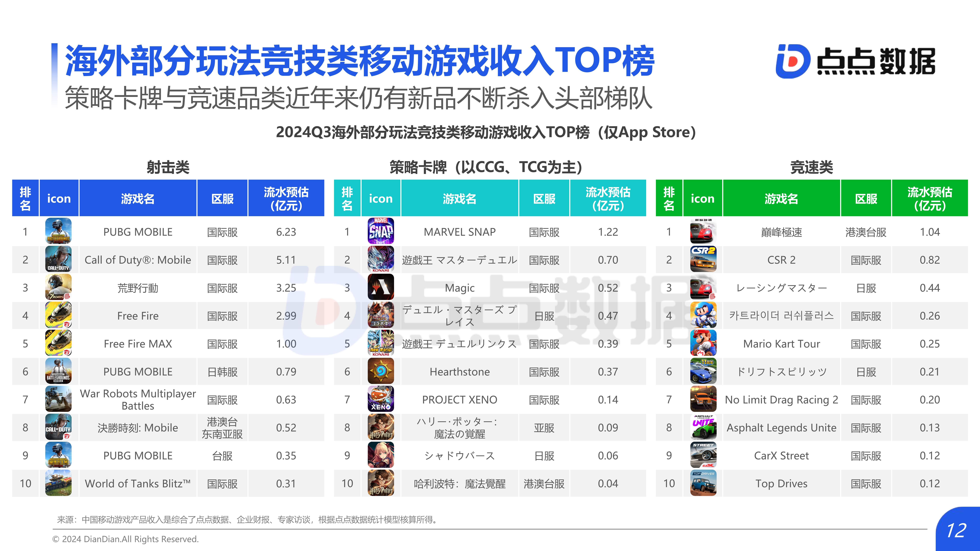The height and width of the screenshot is (551, 980).
Task: Click the 1.22 revenue value
Action: point(608,232)
